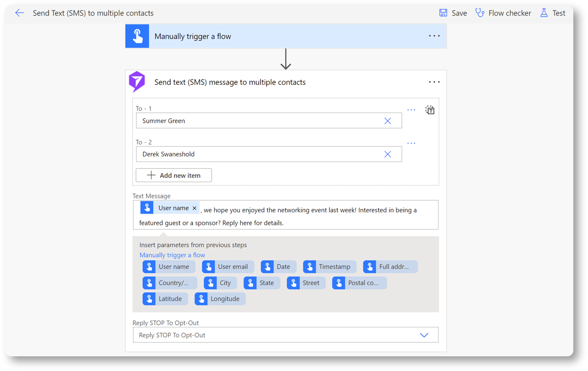Open Send text SMS action options menu
The image size is (588, 371).
(x=434, y=82)
